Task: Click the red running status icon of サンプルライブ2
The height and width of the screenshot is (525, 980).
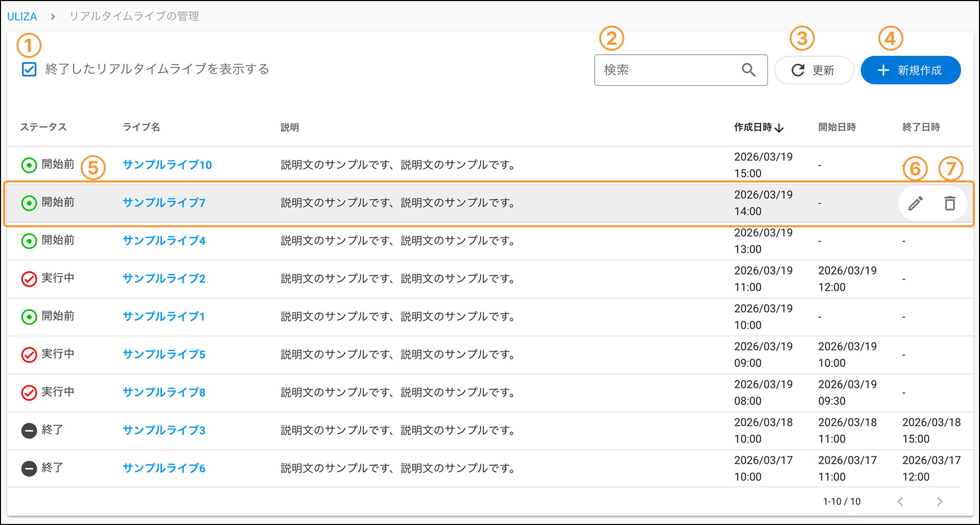Action: [x=29, y=279]
